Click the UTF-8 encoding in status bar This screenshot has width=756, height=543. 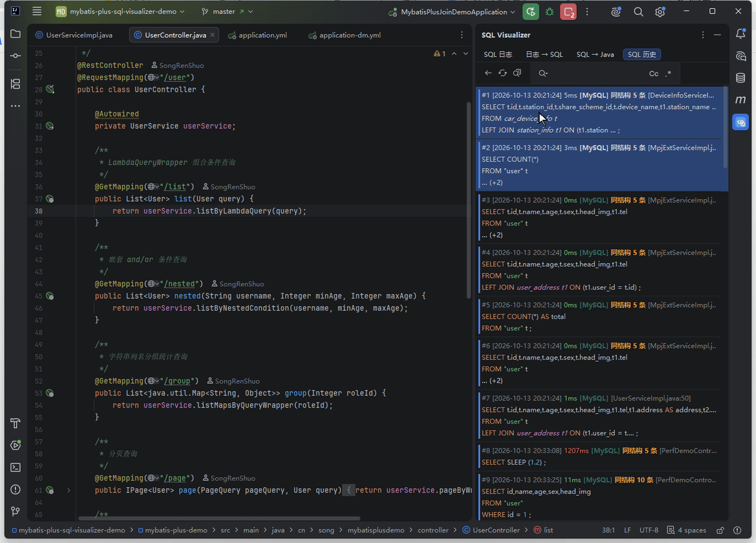649,530
